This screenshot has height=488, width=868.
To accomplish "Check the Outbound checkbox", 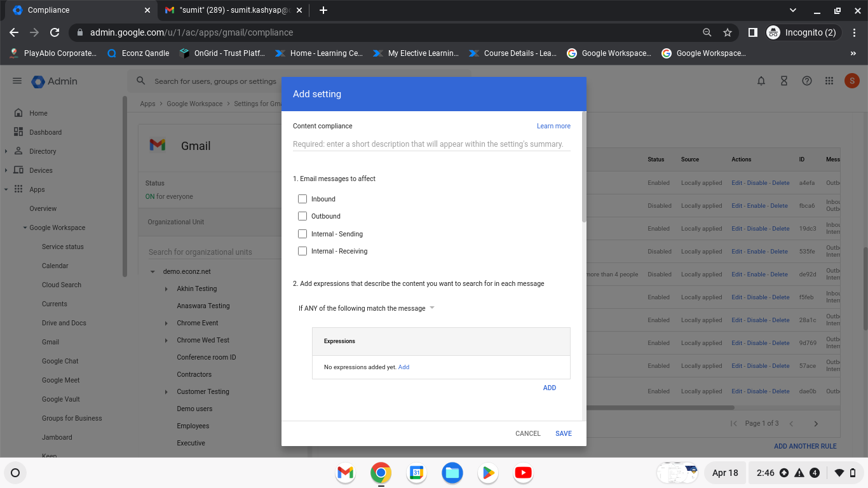I will 302,216.
